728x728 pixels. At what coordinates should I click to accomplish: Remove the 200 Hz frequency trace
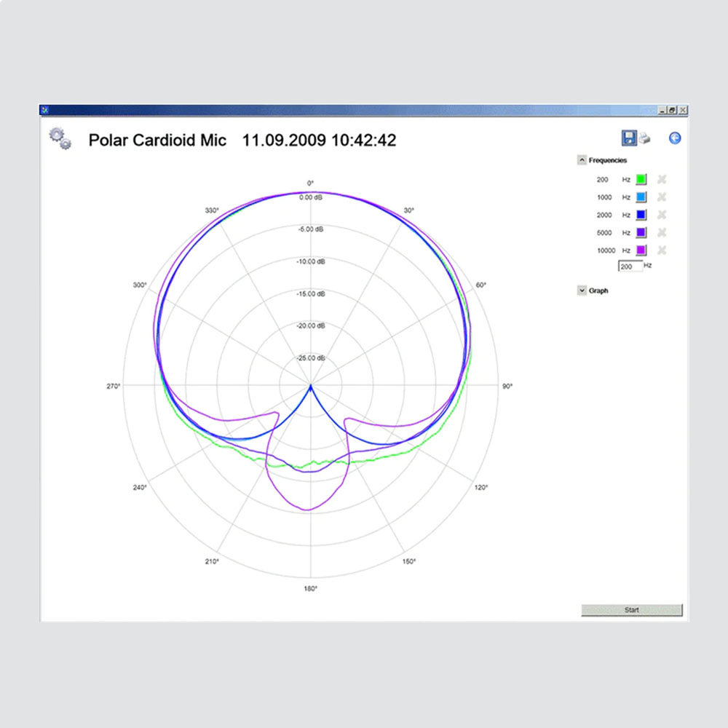tap(662, 179)
